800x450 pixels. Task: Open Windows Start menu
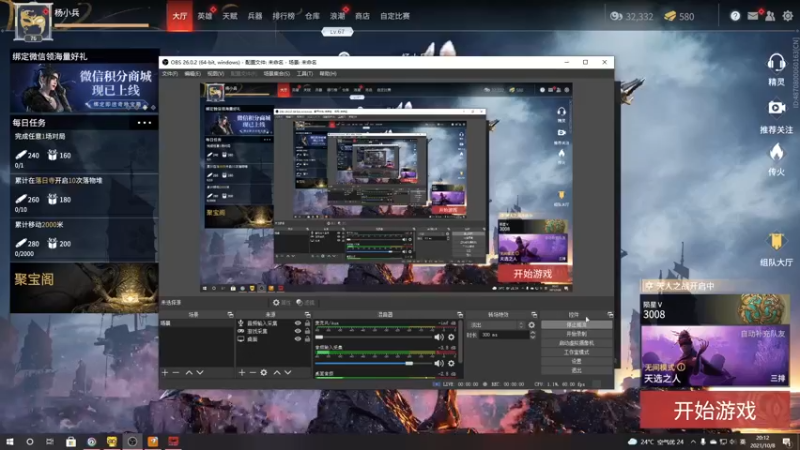(x=9, y=441)
